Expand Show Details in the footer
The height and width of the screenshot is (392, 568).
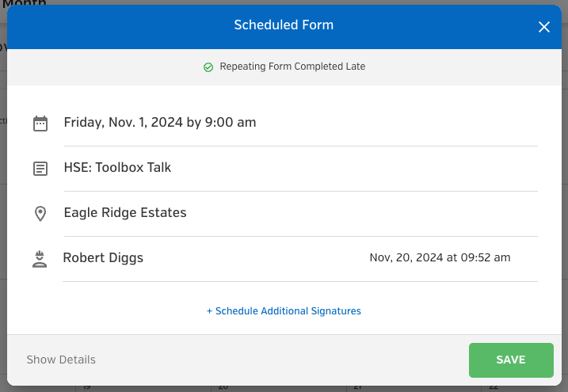pos(61,360)
